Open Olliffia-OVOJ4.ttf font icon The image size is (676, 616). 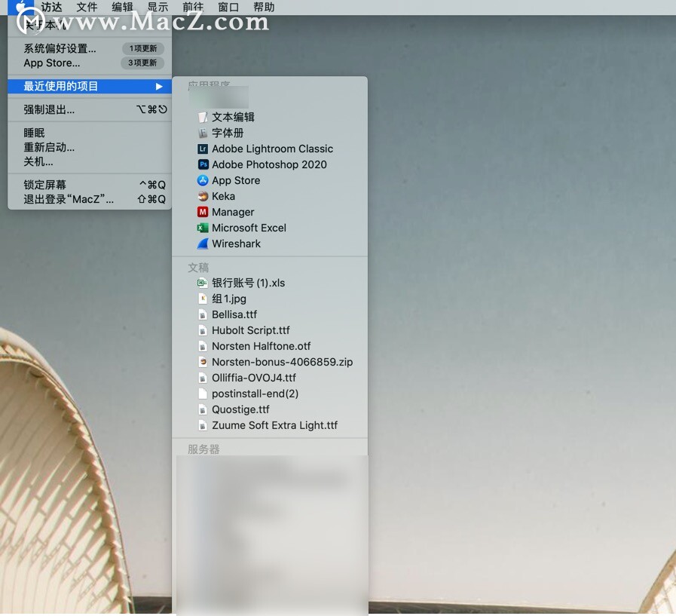203,378
